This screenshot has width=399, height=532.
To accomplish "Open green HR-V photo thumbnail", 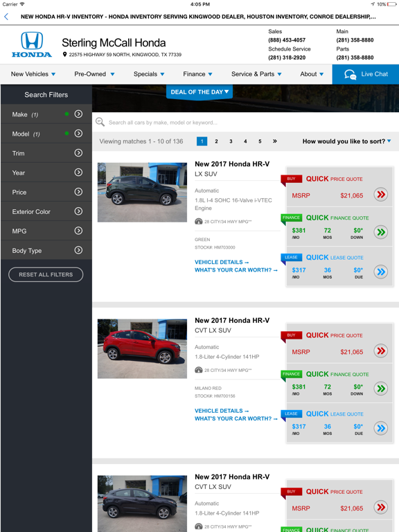I will 142,193.
